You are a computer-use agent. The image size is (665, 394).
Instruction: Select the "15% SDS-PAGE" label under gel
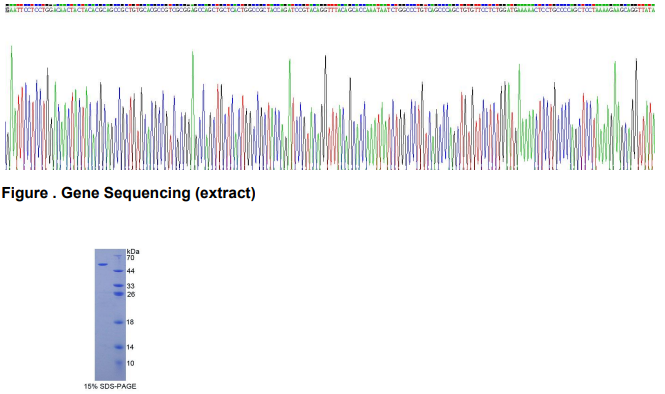(110, 386)
